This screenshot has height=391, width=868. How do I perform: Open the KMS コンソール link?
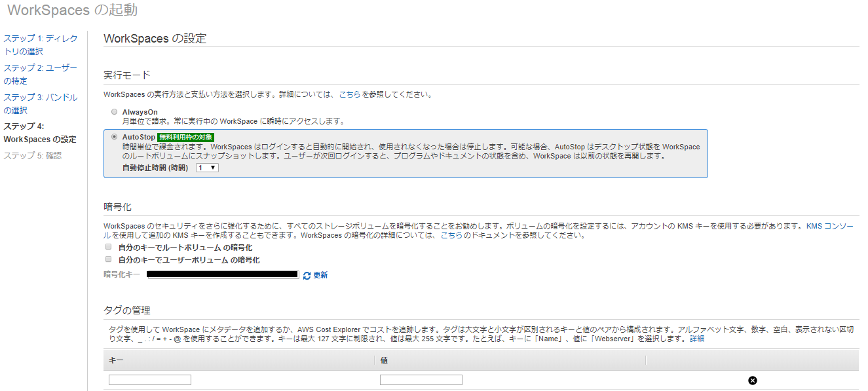[829, 225]
